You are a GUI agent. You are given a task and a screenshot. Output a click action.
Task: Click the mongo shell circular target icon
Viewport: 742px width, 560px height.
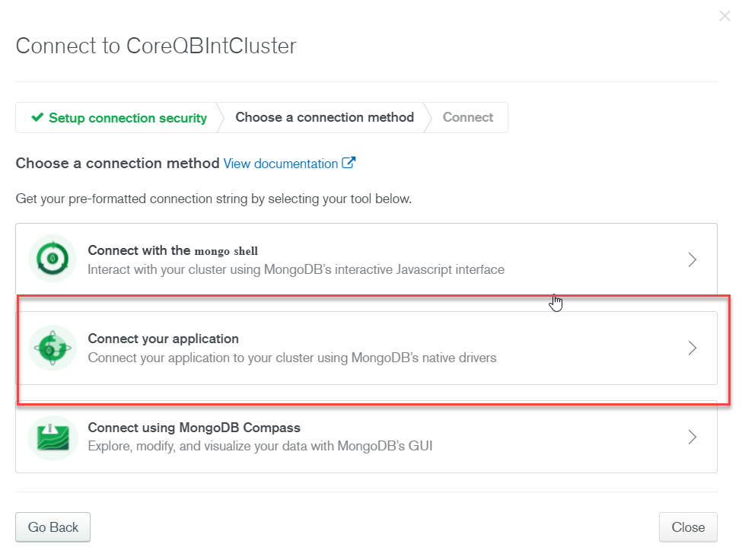coord(52,259)
